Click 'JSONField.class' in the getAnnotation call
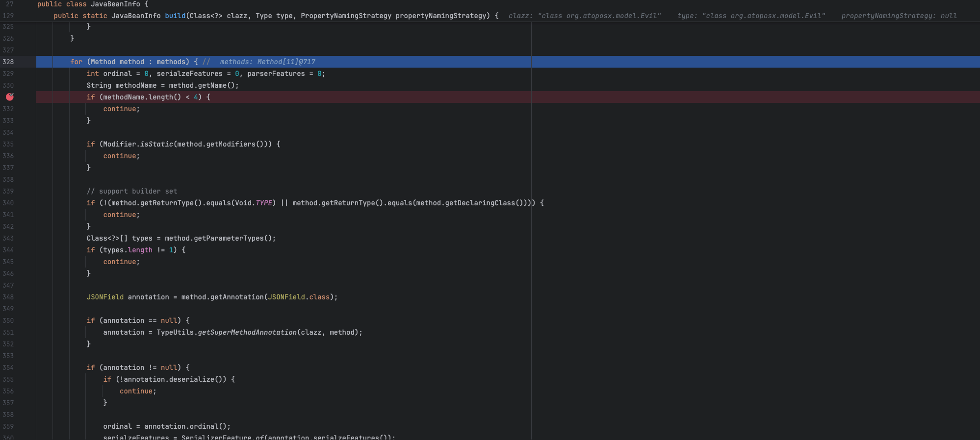Viewport: 980px width, 440px height. pyautogui.click(x=298, y=297)
